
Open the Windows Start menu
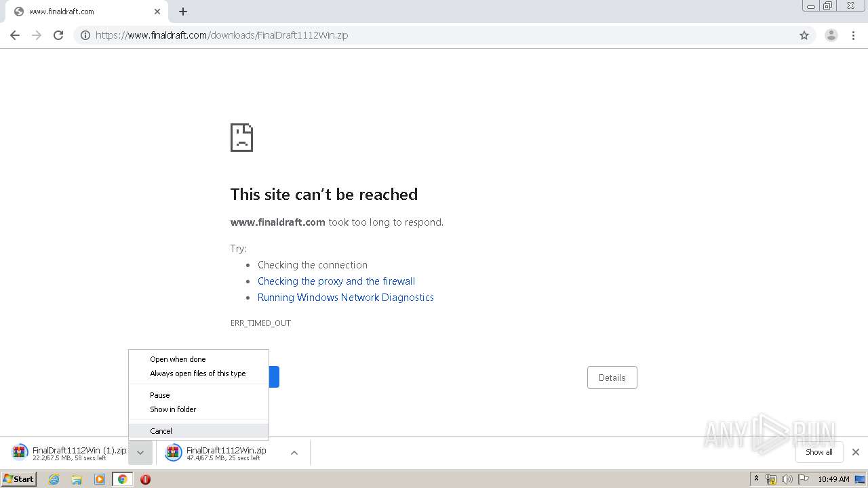[19, 479]
